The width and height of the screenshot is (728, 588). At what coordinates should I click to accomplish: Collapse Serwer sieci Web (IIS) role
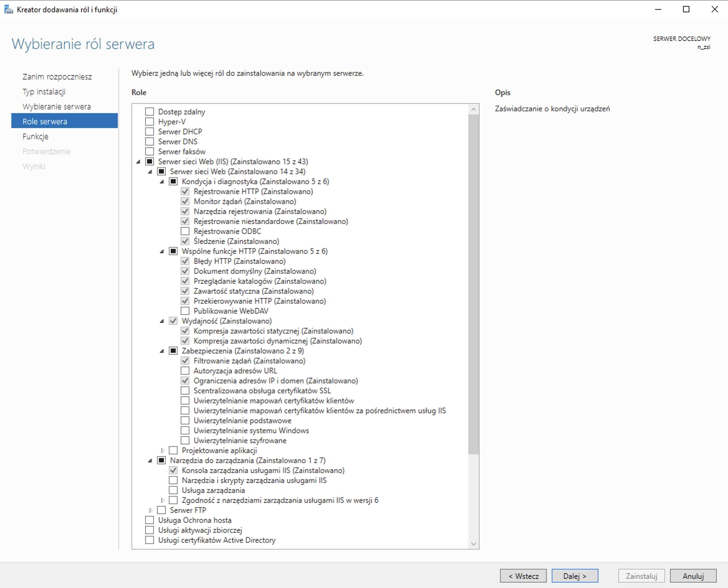point(138,162)
